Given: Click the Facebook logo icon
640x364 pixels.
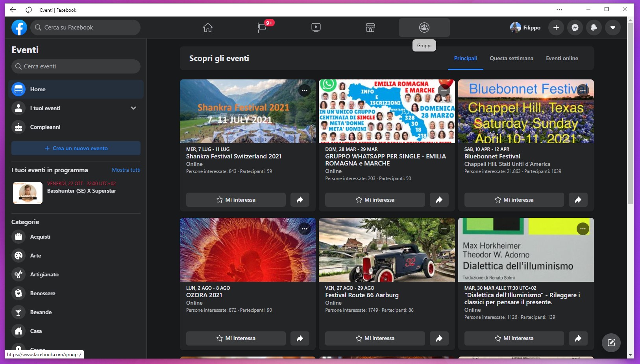Looking at the screenshot, I should click(19, 28).
